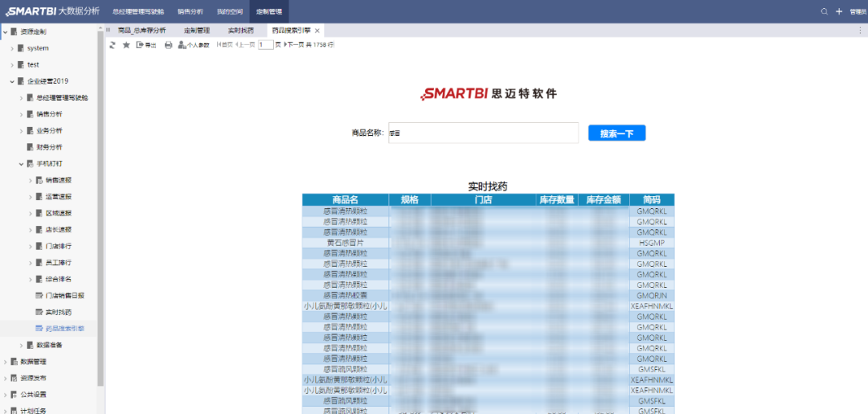This screenshot has width=868, height=414.
Task: Click the 商品名称 input field
Action: [482, 133]
